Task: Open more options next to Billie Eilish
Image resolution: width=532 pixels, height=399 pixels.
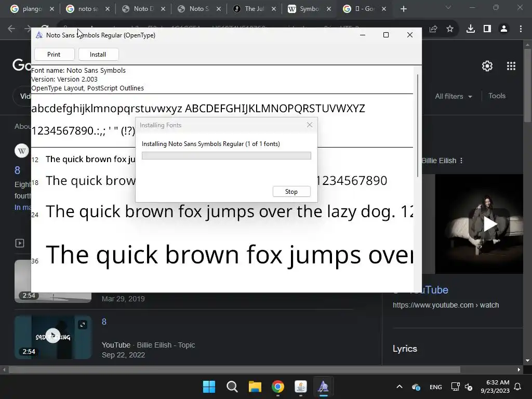Action: (x=461, y=161)
